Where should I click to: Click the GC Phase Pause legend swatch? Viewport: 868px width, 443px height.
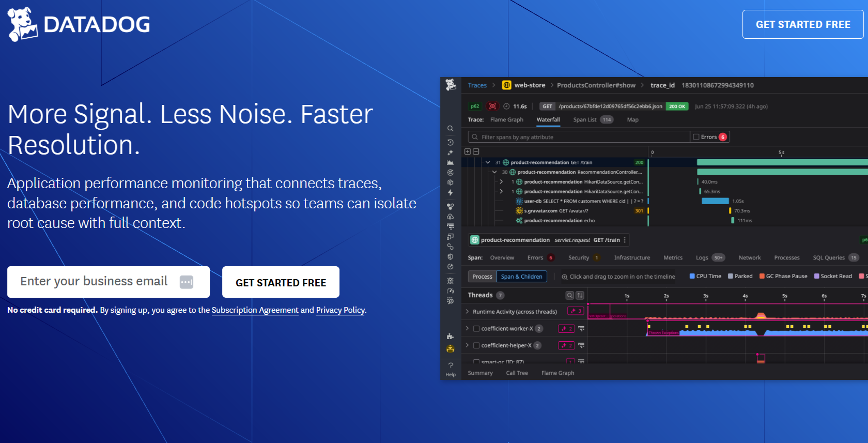tap(762, 276)
